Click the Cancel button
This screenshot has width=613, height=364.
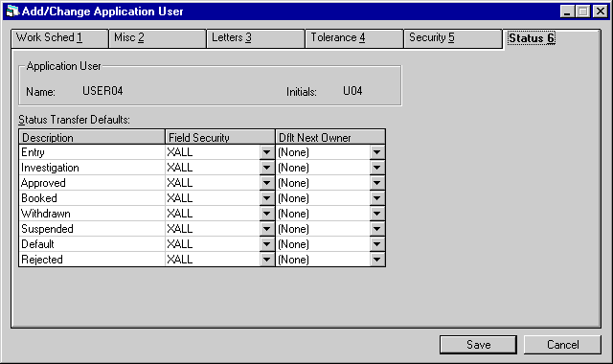pyautogui.click(x=562, y=345)
